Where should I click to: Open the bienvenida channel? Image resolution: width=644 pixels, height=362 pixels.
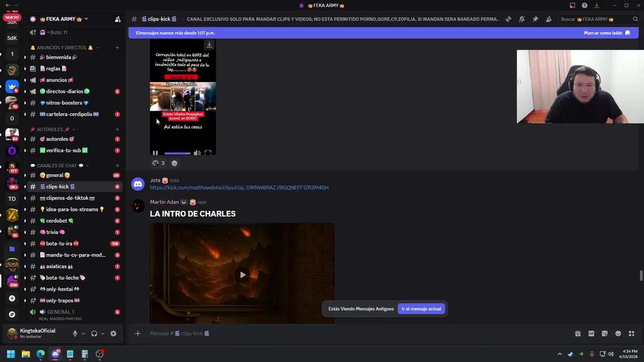[x=74, y=57]
